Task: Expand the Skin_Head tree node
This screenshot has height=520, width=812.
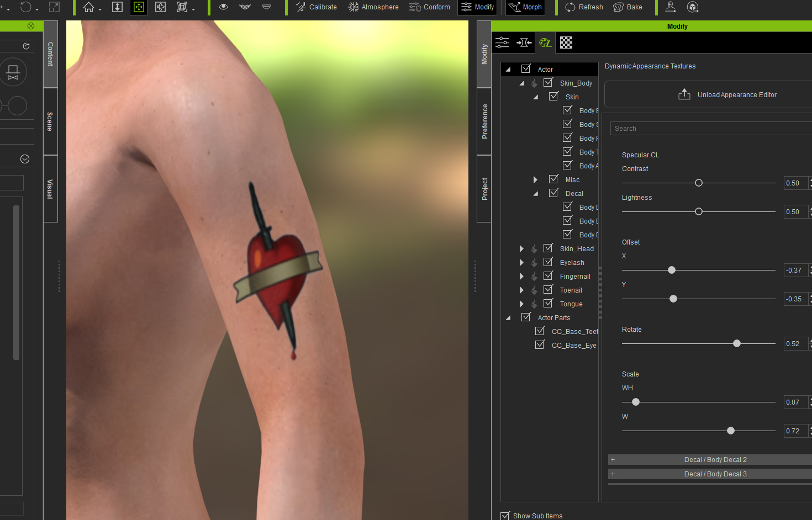Action: click(x=521, y=248)
